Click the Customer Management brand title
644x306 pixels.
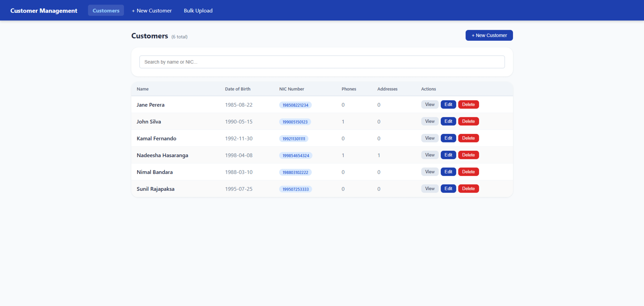(x=44, y=11)
